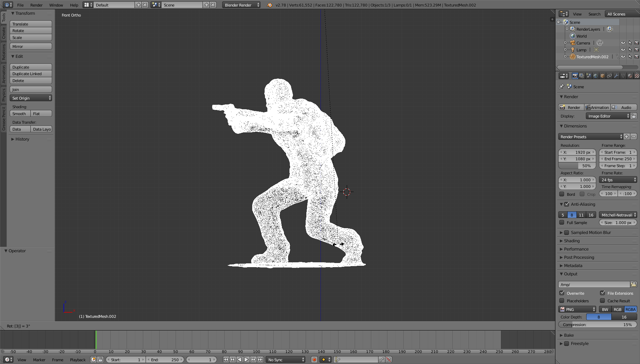
Task: Open the World properties tab icon
Action: click(x=595, y=76)
